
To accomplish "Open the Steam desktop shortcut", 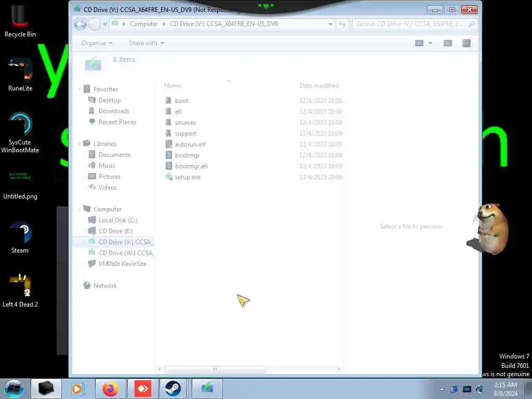I will [20, 237].
